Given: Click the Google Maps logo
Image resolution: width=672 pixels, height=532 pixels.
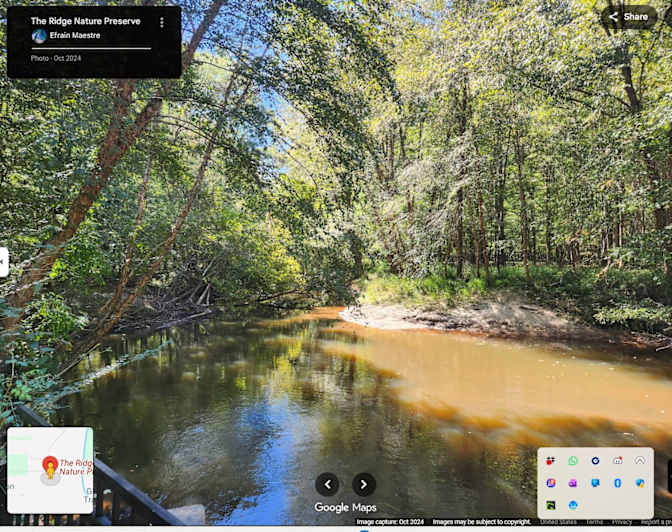Looking at the screenshot, I should pyautogui.click(x=345, y=508).
